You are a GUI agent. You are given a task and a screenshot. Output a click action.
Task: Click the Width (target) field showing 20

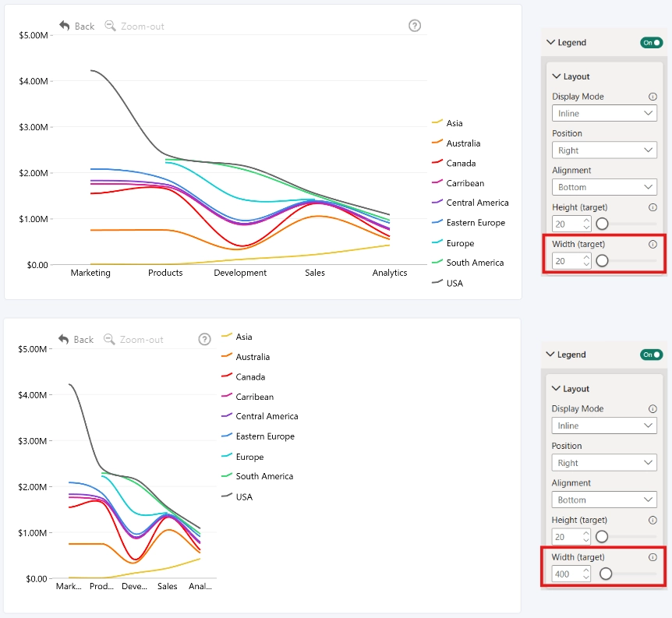point(571,260)
